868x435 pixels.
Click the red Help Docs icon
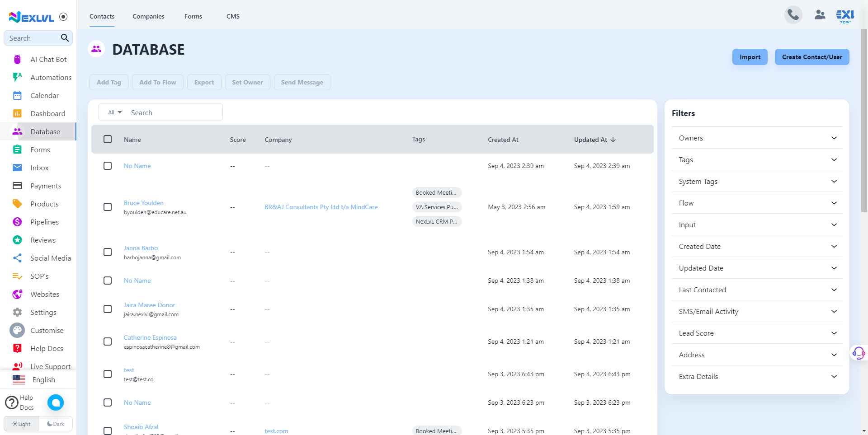coord(17,348)
